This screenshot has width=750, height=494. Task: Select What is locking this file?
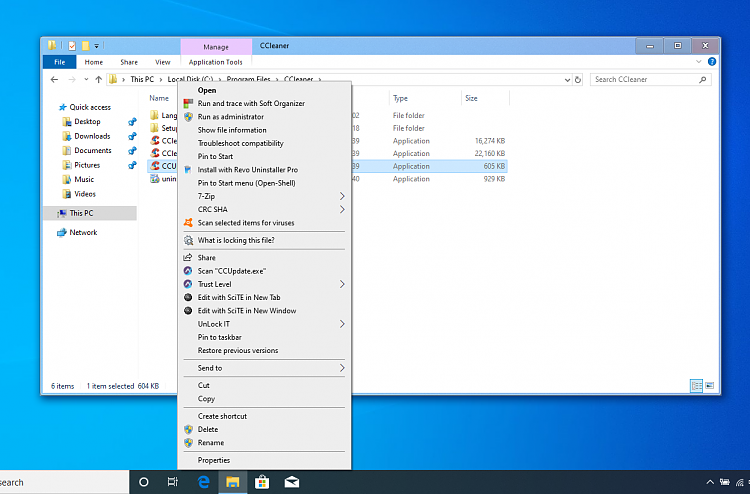pyautogui.click(x=264, y=240)
